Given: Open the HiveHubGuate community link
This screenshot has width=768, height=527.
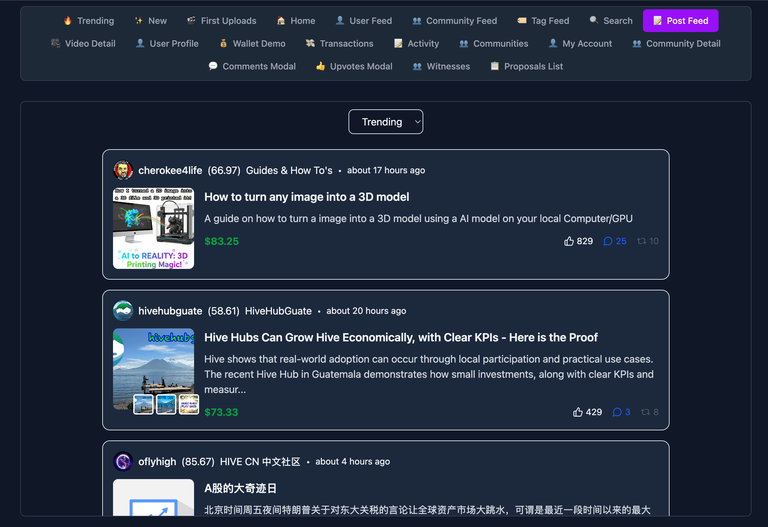Looking at the screenshot, I should [x=278, y=311].
